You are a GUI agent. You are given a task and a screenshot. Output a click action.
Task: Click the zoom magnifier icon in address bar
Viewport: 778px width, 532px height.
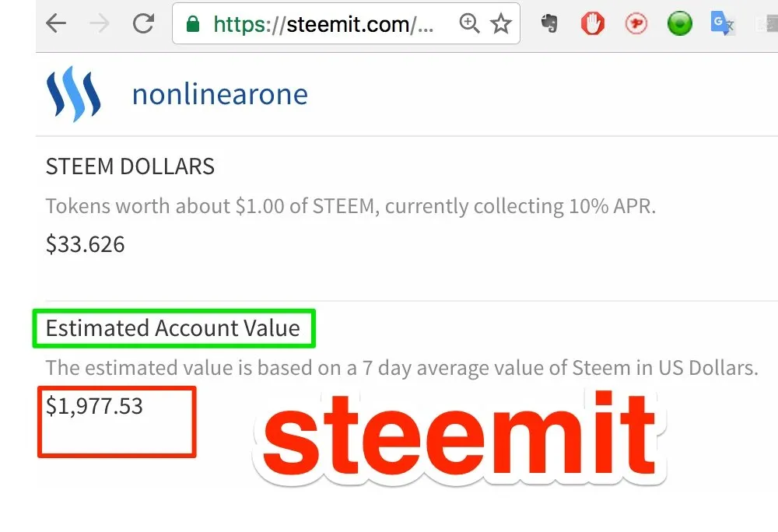pyautogui.click(x=469, y=23)
